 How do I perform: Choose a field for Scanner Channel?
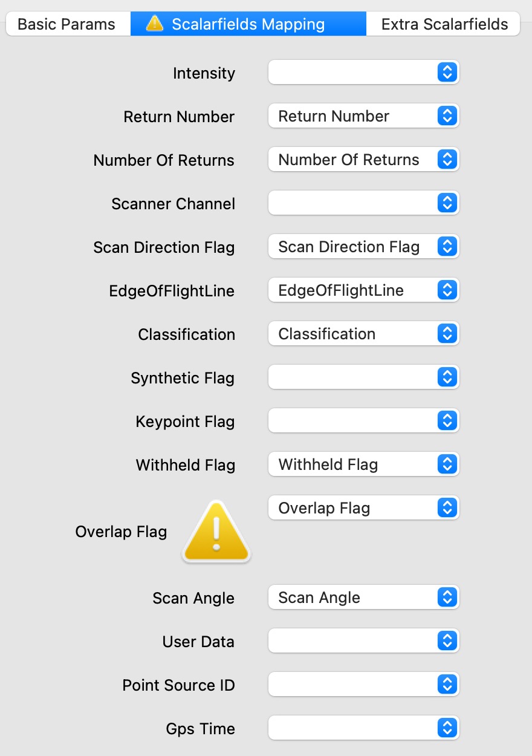(x=363, y=203)
